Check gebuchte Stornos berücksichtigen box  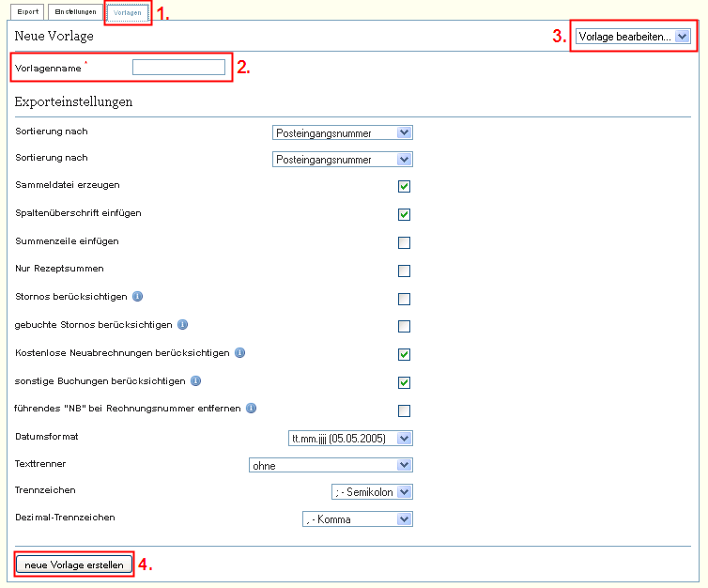(x=404, y=326)
